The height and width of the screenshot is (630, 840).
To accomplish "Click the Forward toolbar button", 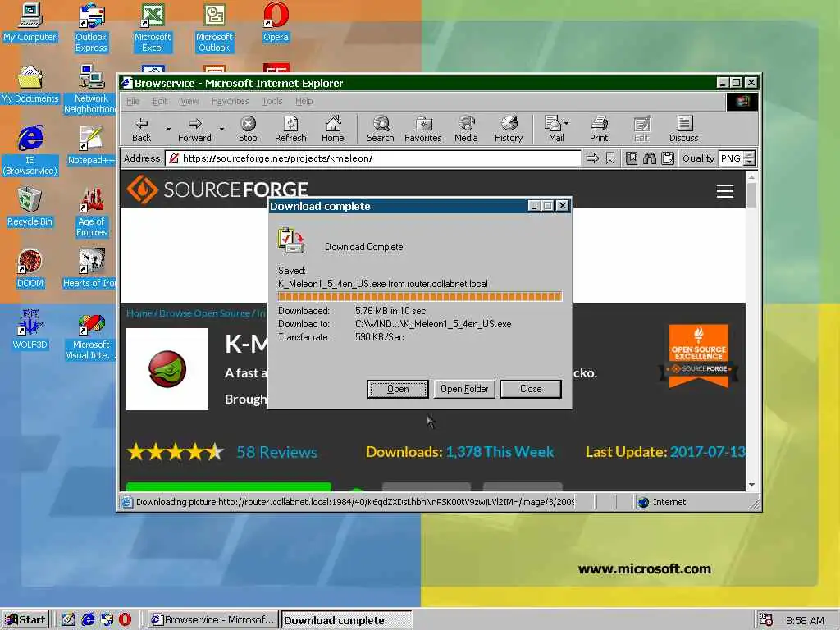I will [x=194, y=130].
